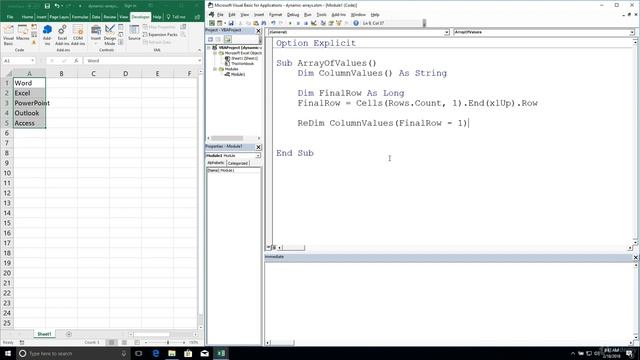This screenshot has height=360, width=640.
Task: Collapse Microsoft Excel Objects folder
Action: (215, 53)
